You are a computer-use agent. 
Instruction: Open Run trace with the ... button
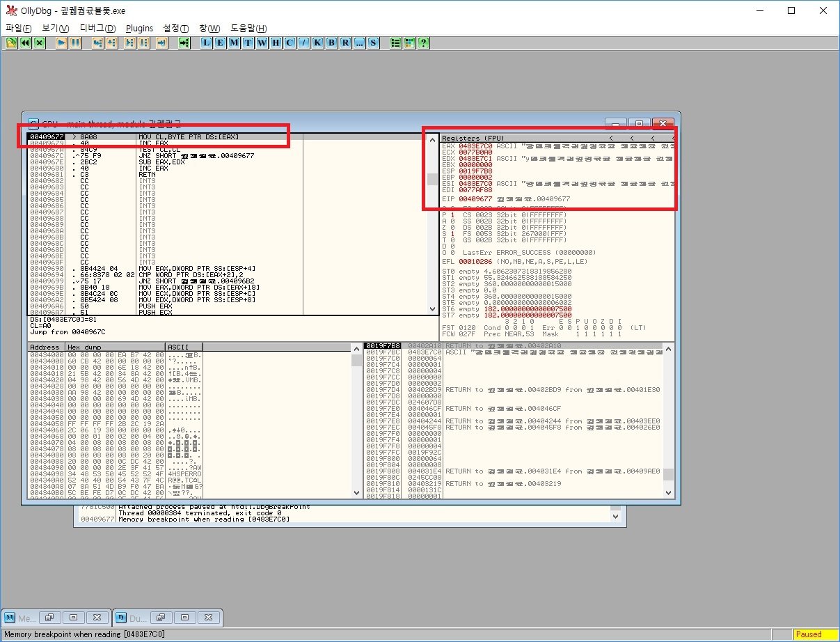click(359, 42)
